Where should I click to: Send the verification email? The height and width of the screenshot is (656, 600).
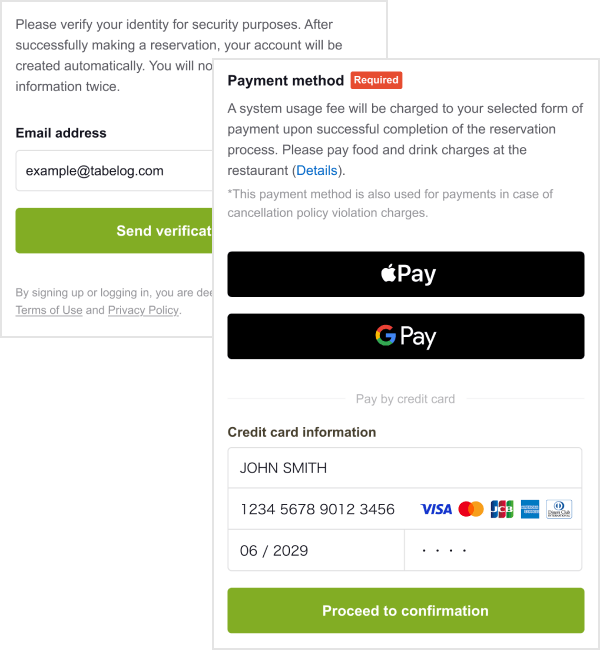tap(114, 231)
